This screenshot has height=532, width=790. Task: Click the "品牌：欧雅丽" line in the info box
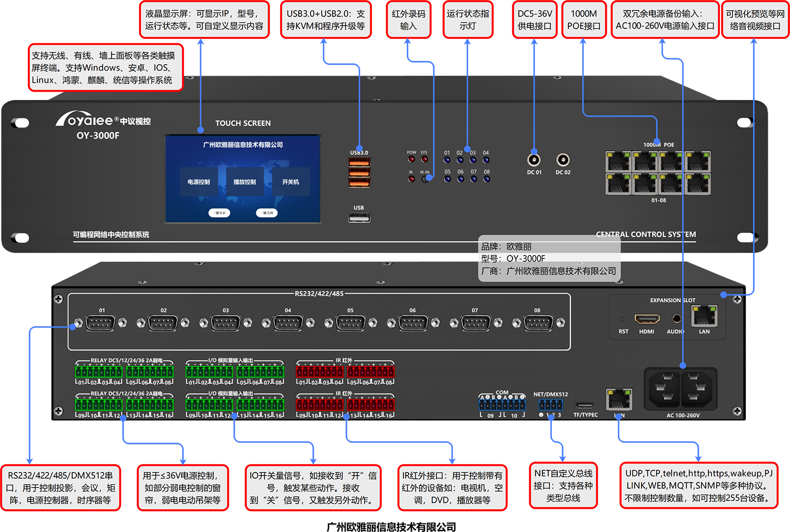(507, 247)
